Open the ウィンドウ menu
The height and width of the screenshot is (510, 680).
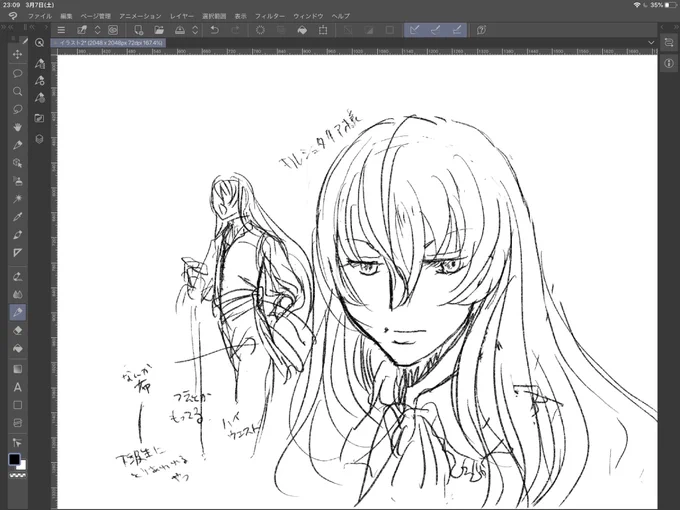pos(308,16)
